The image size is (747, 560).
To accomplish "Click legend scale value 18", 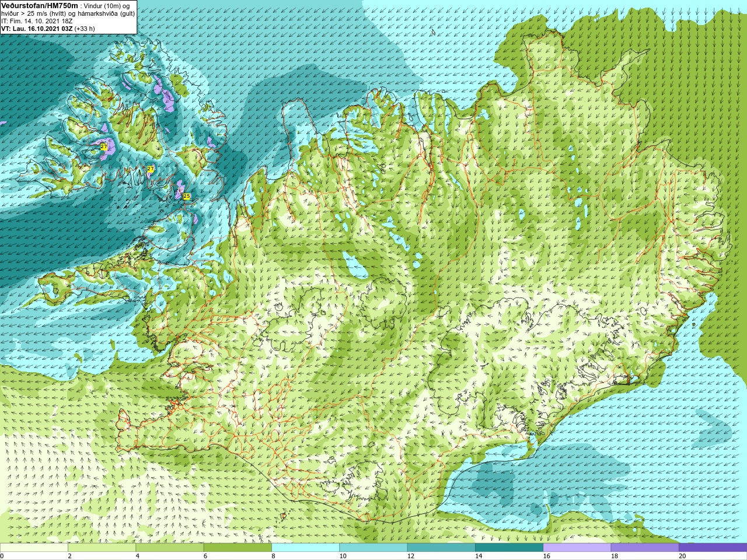I will pyautogui.click(x=615, y=556).
